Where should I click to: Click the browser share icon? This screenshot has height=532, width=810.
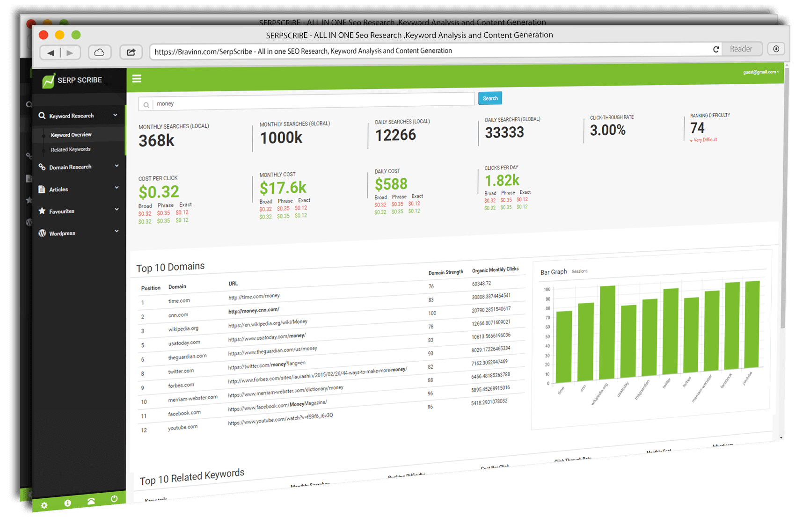tap(131, 52)
